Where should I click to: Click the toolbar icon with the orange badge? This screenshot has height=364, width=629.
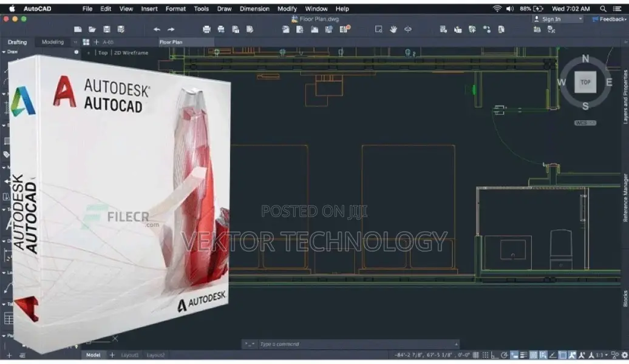point(345,29)
